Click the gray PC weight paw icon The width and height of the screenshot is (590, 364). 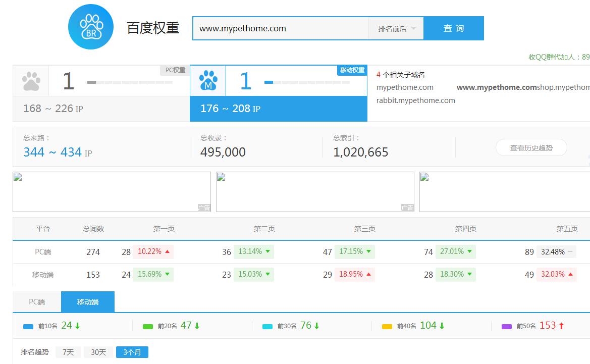click(x=31, y=81)
